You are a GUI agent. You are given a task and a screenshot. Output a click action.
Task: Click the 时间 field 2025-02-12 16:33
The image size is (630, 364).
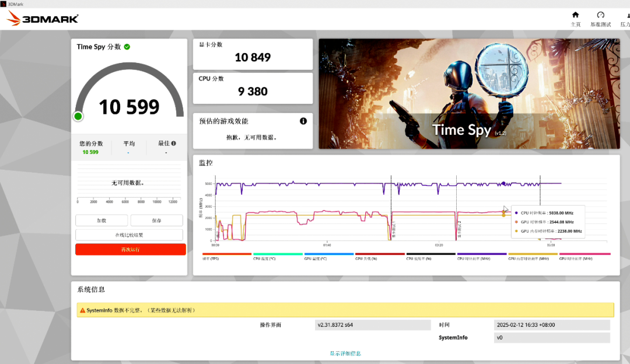[x=552, y=325]
